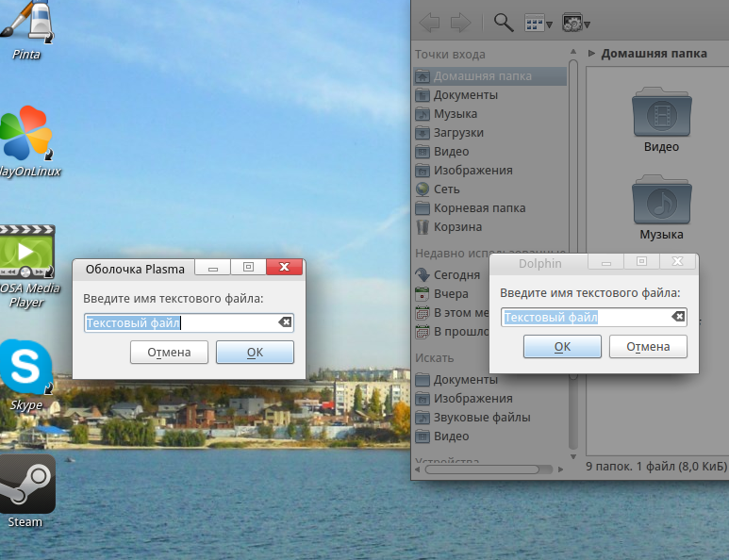Select Музыка in the places sidebar
This screenshot has width=729, height=560.
click(490, 114)
